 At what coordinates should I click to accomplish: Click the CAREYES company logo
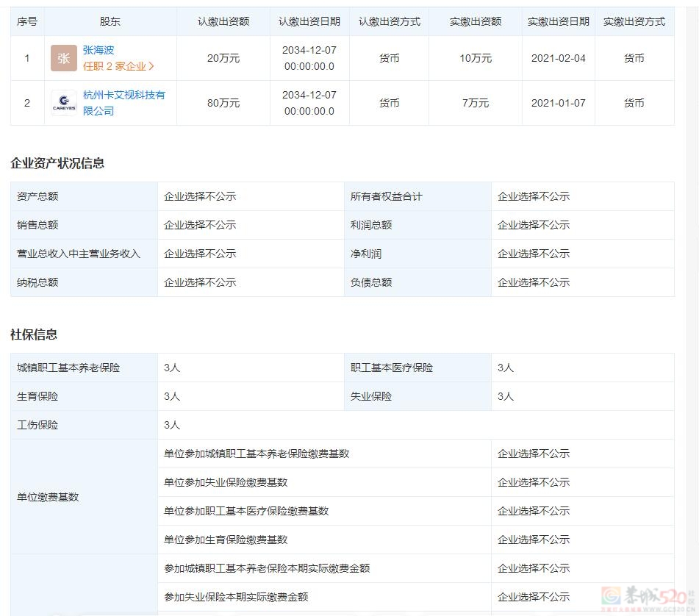tap(64, 103)
